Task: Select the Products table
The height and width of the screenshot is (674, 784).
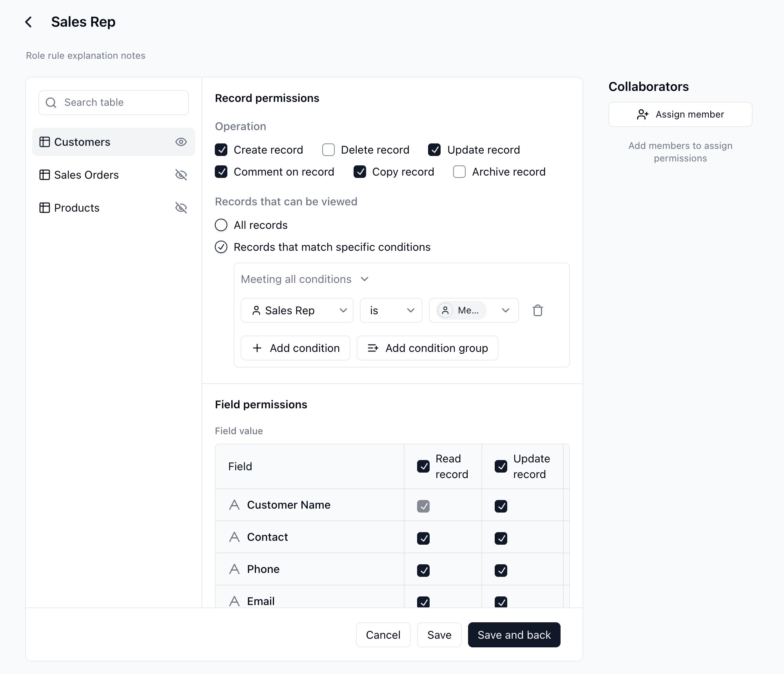Action: click(114, 208)
